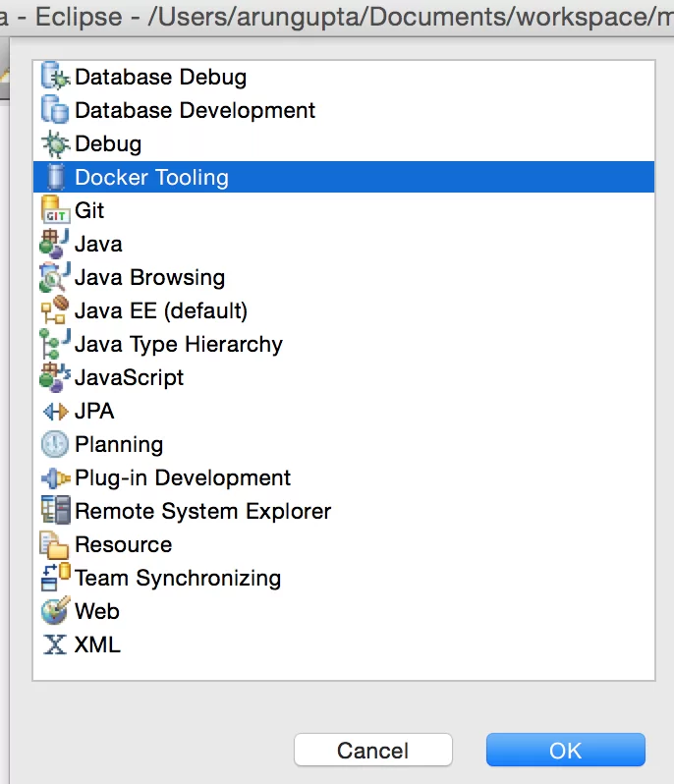The height and width of the screenshot is (784, 674).
Task: Choose the Planning label
Action: pyautogui.click(x=119, y=445)
